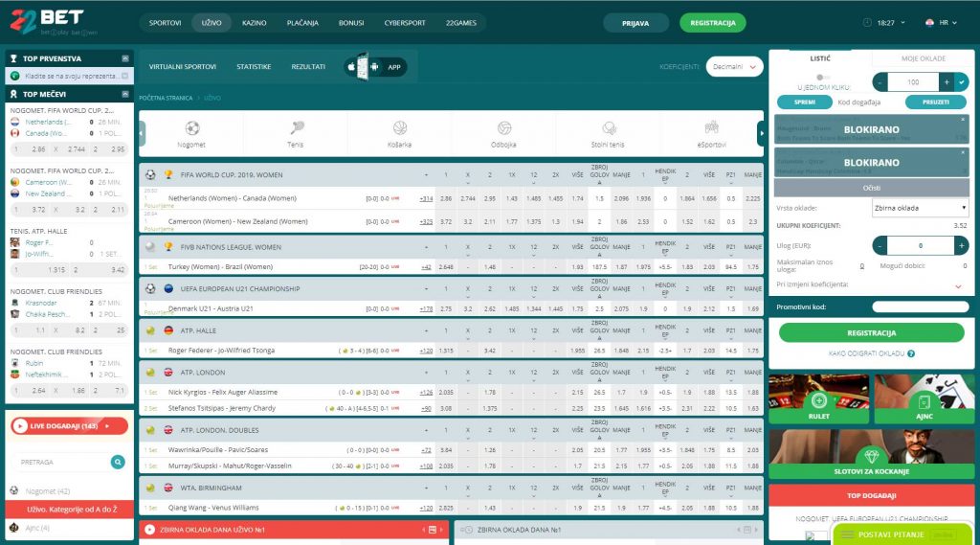Open the help icon next to Kako odigrati okladu
The image size is (980, 545).
[x=911, y=353]
